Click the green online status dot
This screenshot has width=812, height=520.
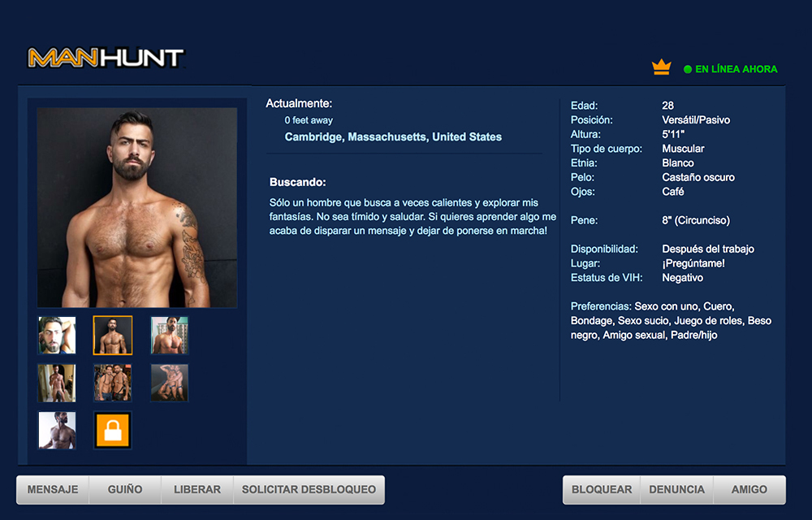[x=688, y=69]
